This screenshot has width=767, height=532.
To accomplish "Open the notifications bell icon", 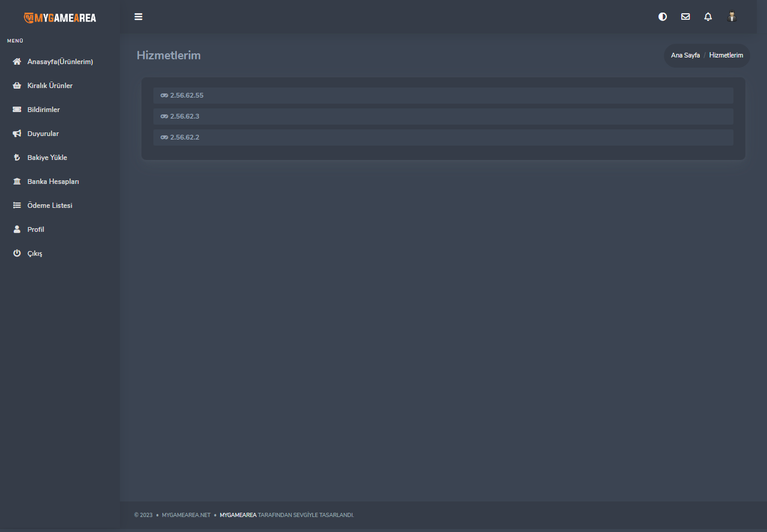I will [708, 17].
